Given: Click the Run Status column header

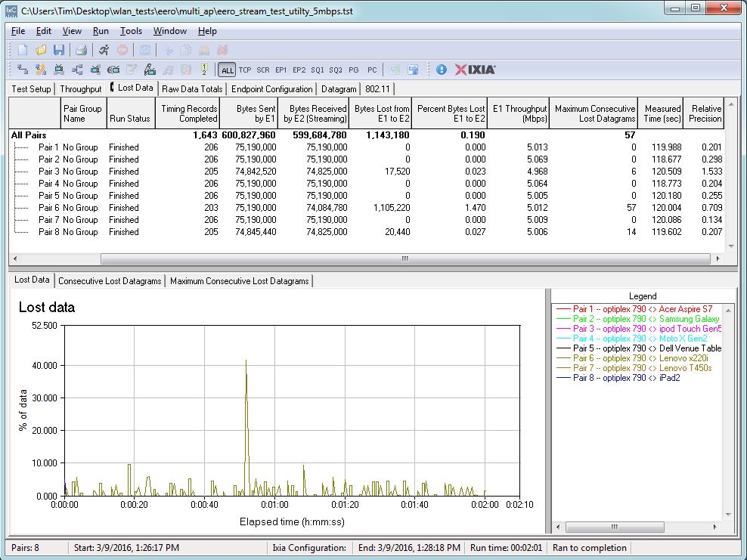Looking at the screenshot, I should [x=131, y=113].
